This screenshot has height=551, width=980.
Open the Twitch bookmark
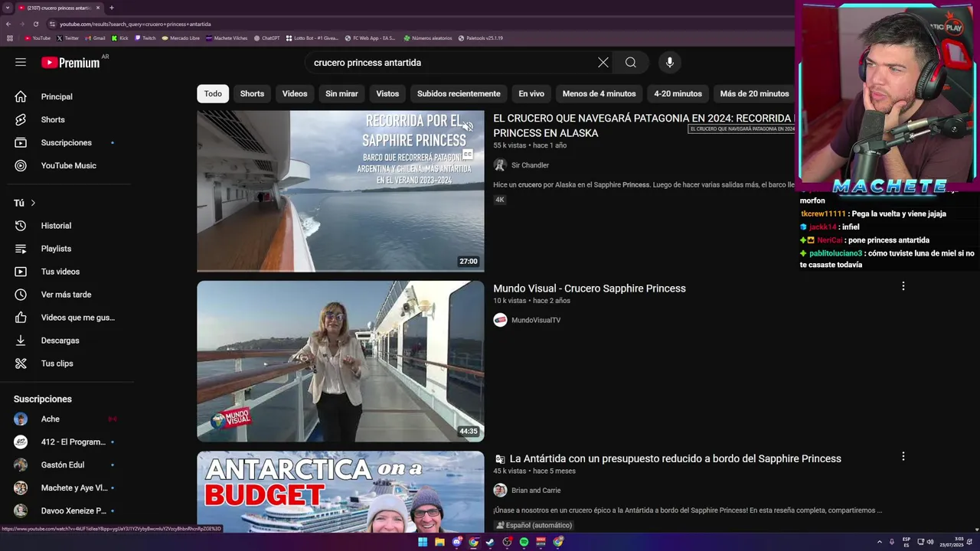pyautogui.click(x=145, y=37)
